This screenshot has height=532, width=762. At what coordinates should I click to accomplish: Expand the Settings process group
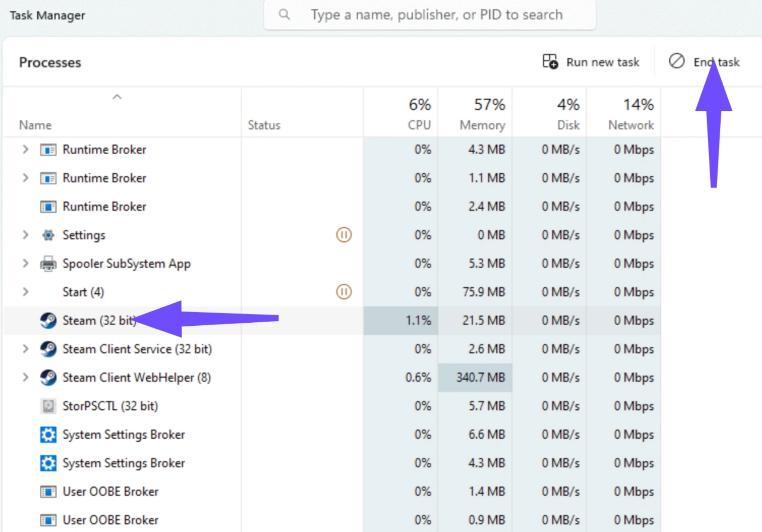(x=25, y=235)
